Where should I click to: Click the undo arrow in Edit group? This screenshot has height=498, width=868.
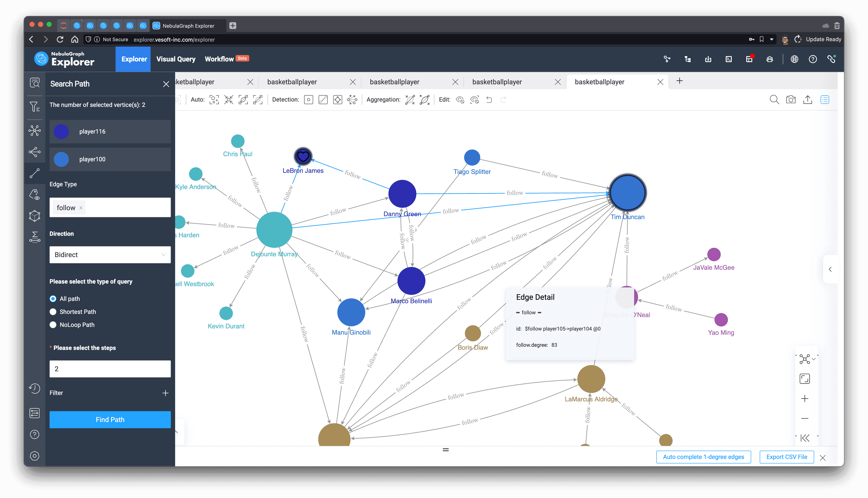pyautogui.click(x=489, y=99)
